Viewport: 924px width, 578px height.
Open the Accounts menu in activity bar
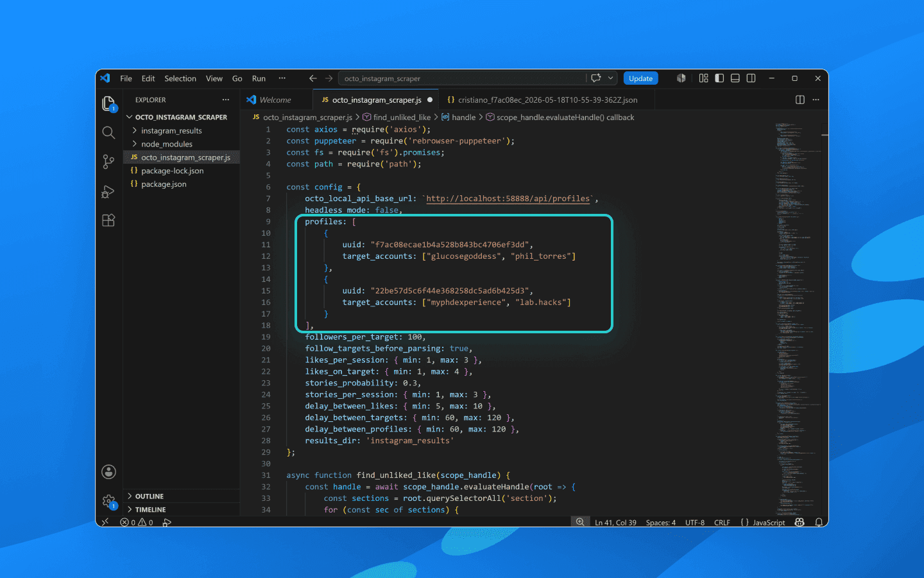tap(108, 472)
